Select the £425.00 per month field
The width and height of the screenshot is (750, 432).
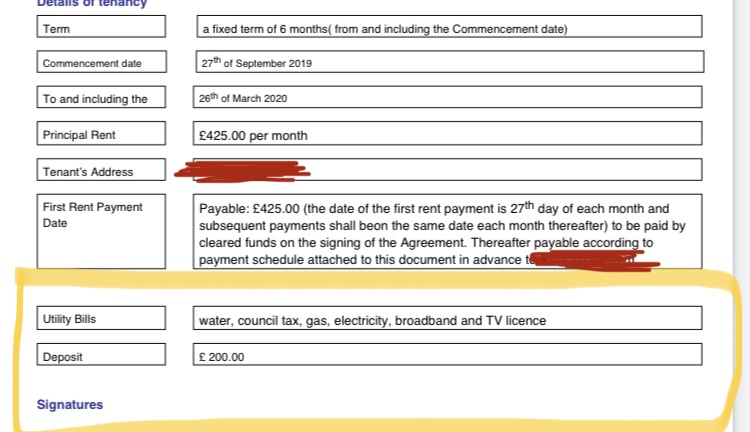click(x=448, y=133)
